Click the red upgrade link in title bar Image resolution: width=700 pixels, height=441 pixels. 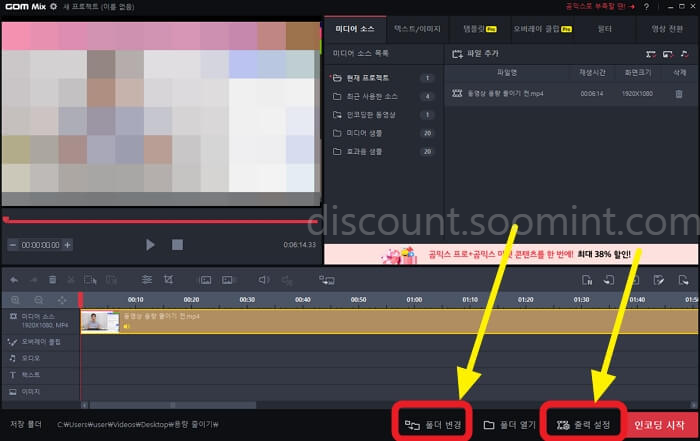(600, 7)
